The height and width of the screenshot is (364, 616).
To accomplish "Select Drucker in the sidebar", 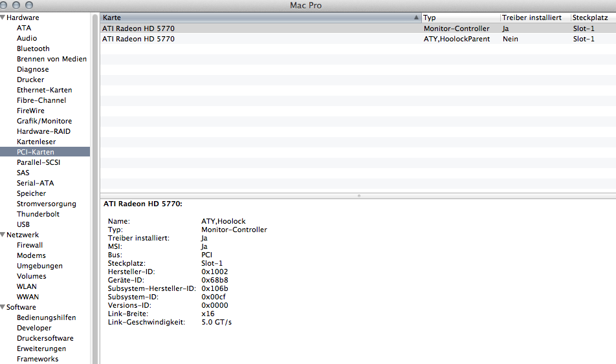I will pos(30,80).
